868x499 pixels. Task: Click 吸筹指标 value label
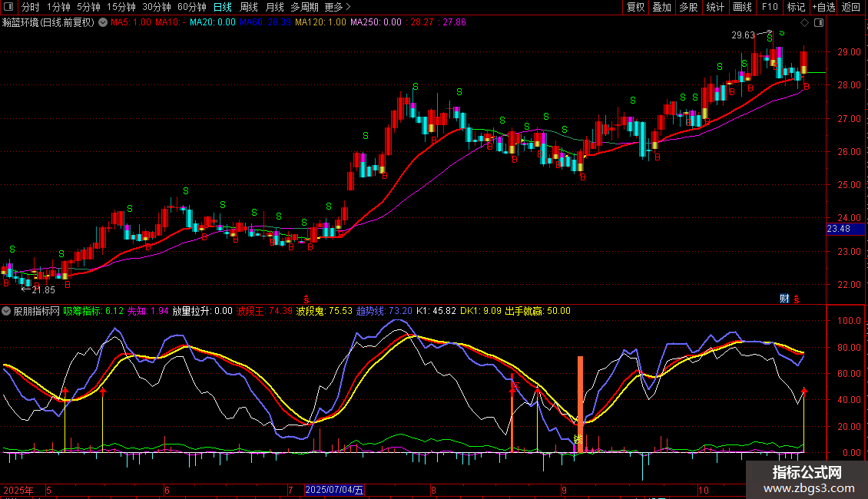(x=93, y=311)
